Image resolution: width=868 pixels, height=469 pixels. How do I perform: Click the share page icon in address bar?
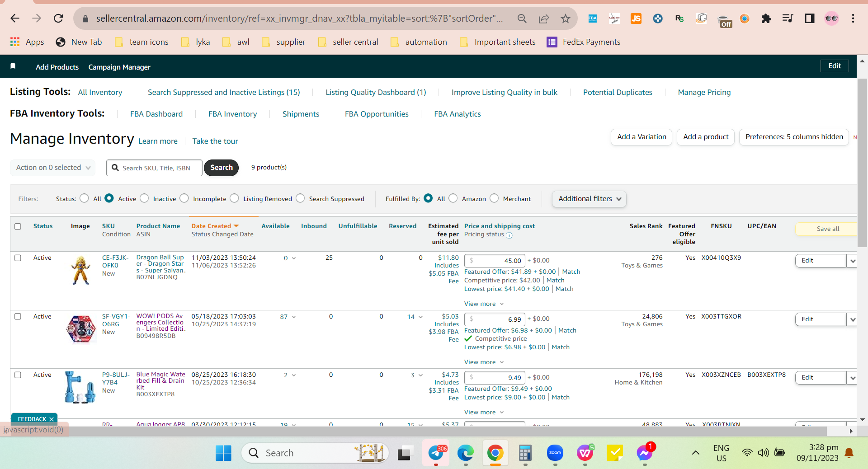[x=544, y=19]
